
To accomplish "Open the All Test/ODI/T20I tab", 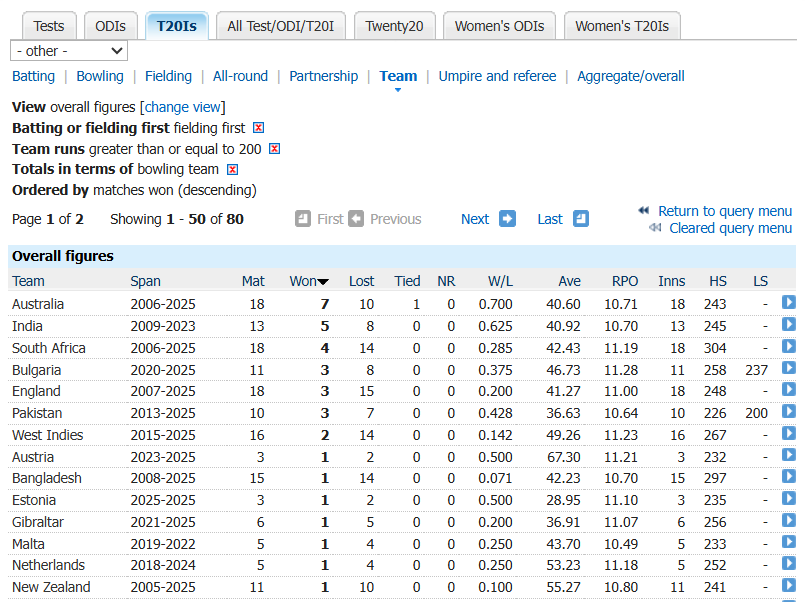I will (281, 26).
